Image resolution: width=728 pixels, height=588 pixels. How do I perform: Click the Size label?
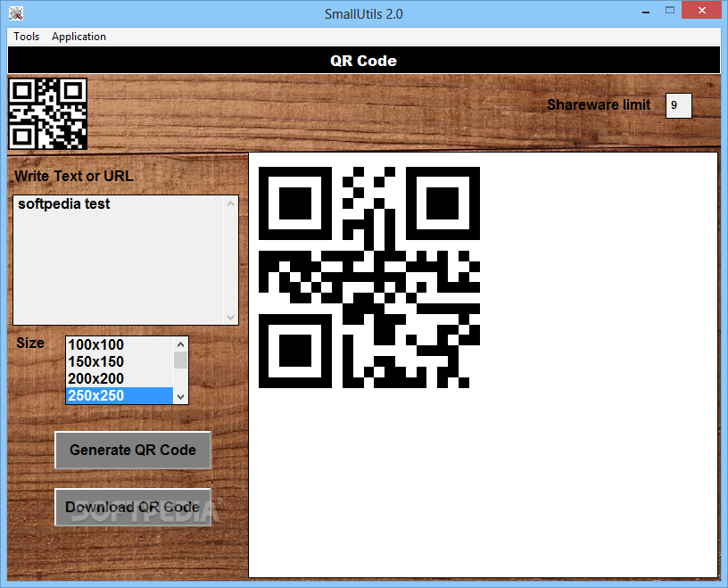click(30, 344)
